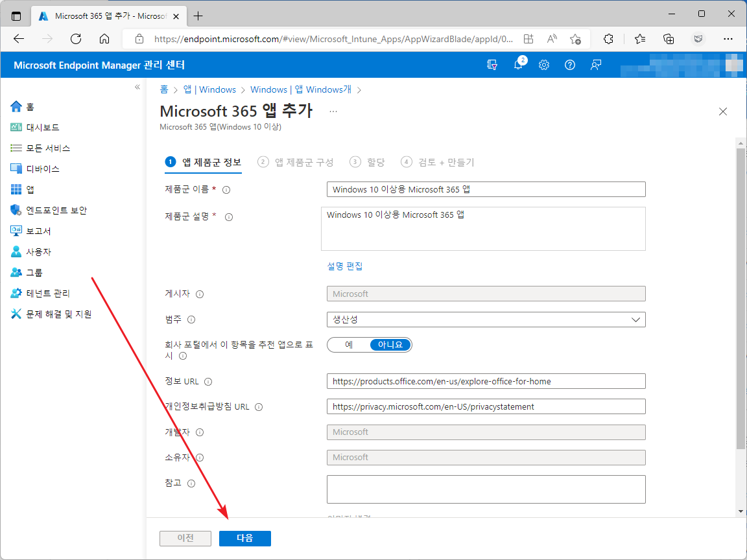Click read aloud icon in address bar
Viewport: 747px width, 560px height.
click(x=552, y=39)
